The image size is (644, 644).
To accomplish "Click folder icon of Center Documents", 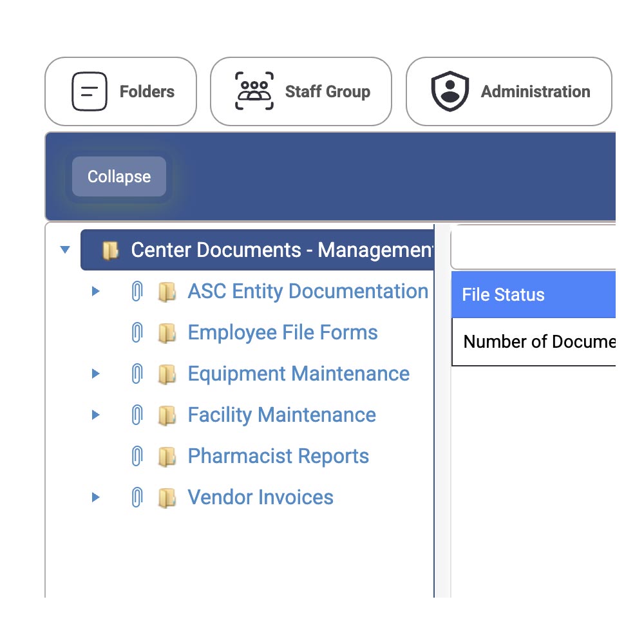I will (111, 250).
